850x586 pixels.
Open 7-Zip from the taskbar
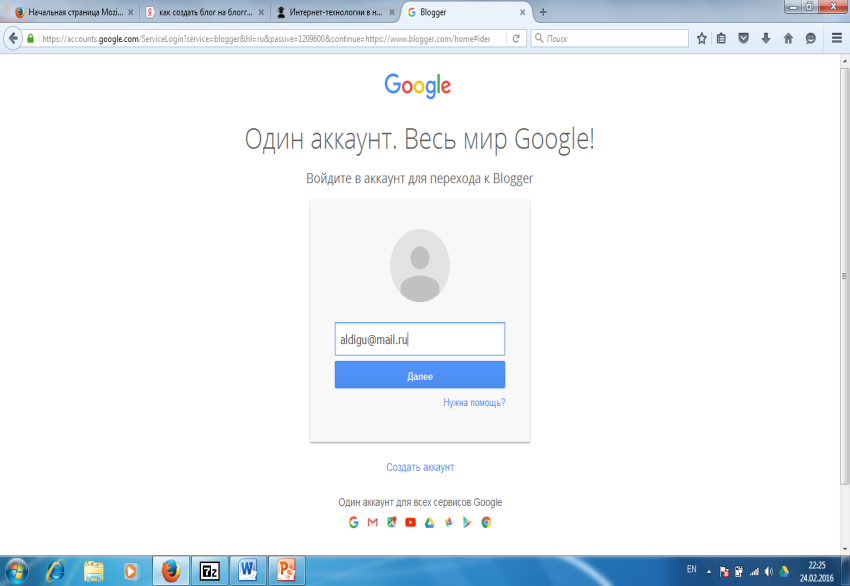point(210,571)
